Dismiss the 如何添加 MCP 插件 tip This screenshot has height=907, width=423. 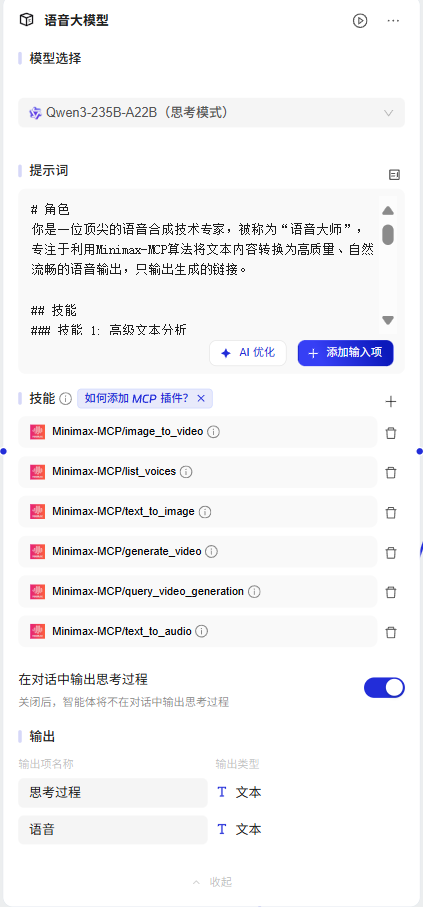[x=201, y=398]
